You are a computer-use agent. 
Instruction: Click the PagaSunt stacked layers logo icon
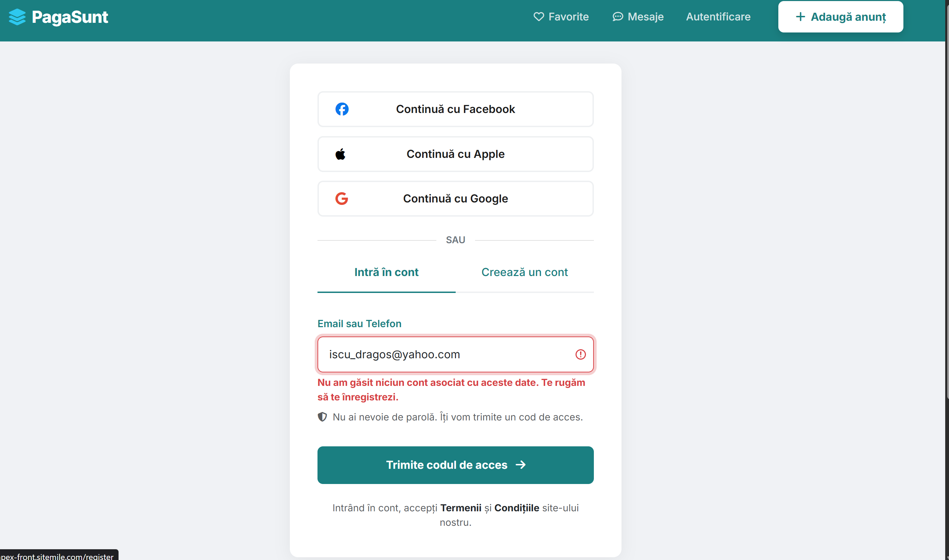17,17
